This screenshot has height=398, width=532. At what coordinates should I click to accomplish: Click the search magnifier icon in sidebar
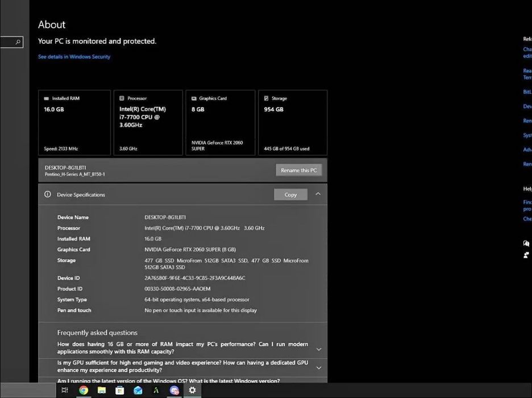click(x=18, y=42)
